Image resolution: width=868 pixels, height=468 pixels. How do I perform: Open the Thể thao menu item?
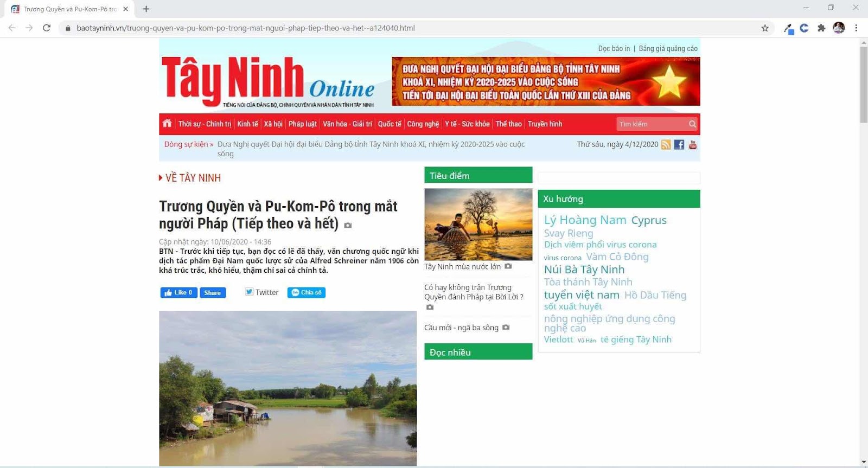pyautogui.click(x=508, y=124)
